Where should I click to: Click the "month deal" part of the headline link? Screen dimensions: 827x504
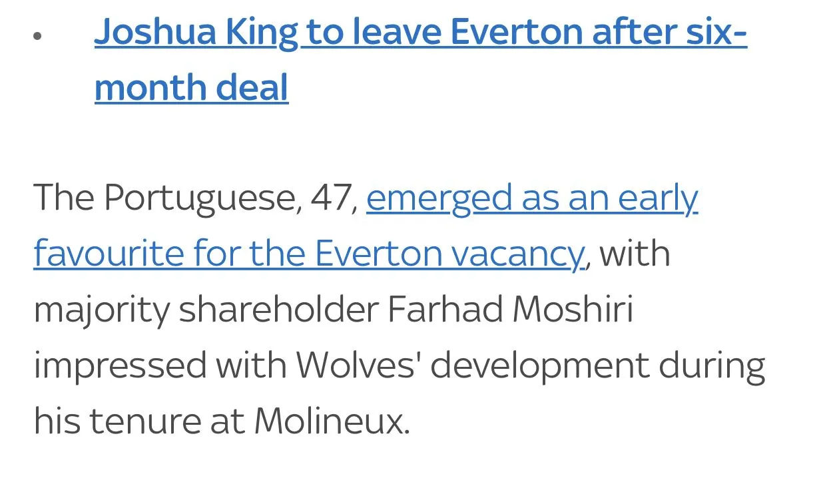coord(191,88)
